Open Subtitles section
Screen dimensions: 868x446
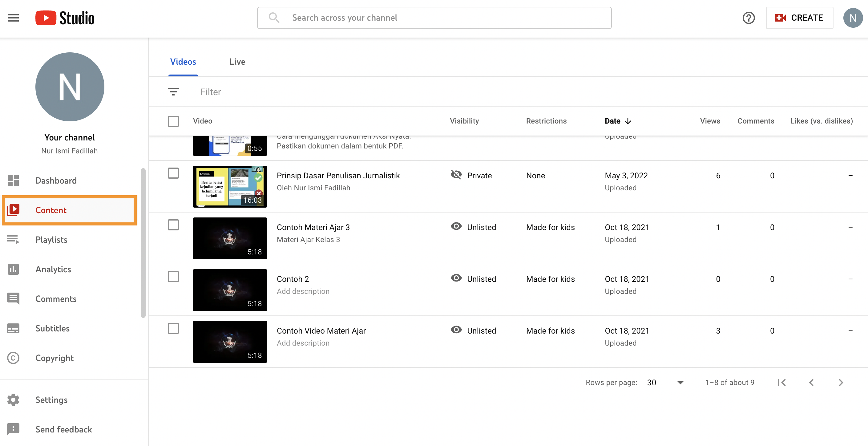click(52, 328)
